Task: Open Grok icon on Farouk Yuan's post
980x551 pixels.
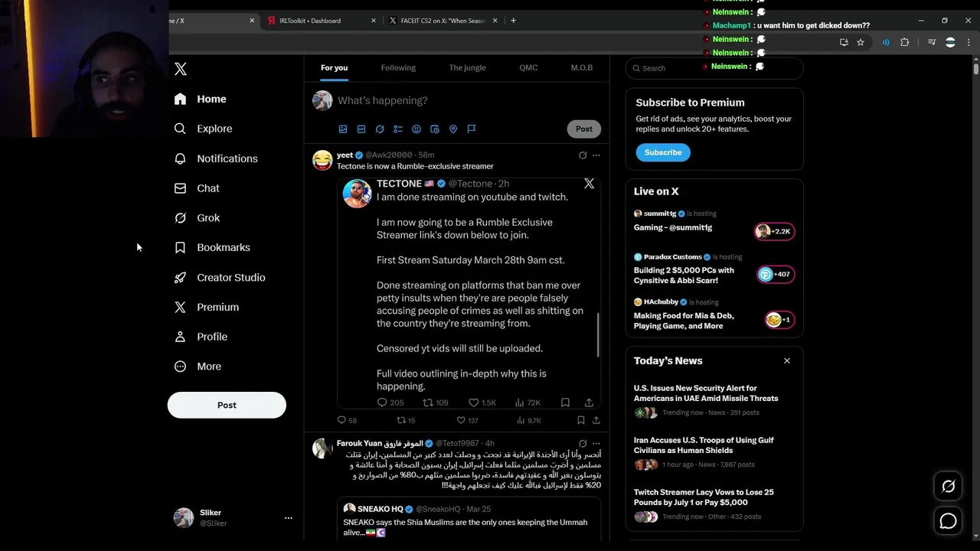Action: pyautogui.click(x=583, y=443)
